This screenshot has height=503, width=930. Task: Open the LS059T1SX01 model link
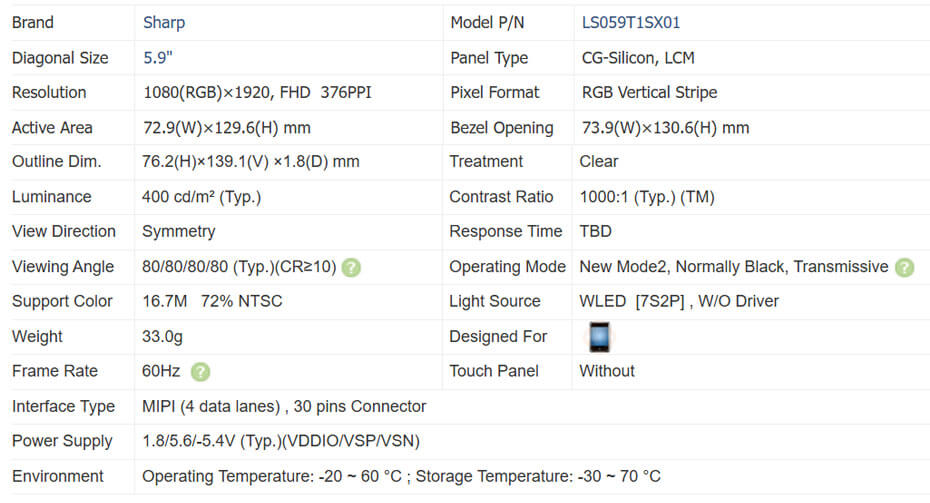pyautogui.click(x=630, y=22)
